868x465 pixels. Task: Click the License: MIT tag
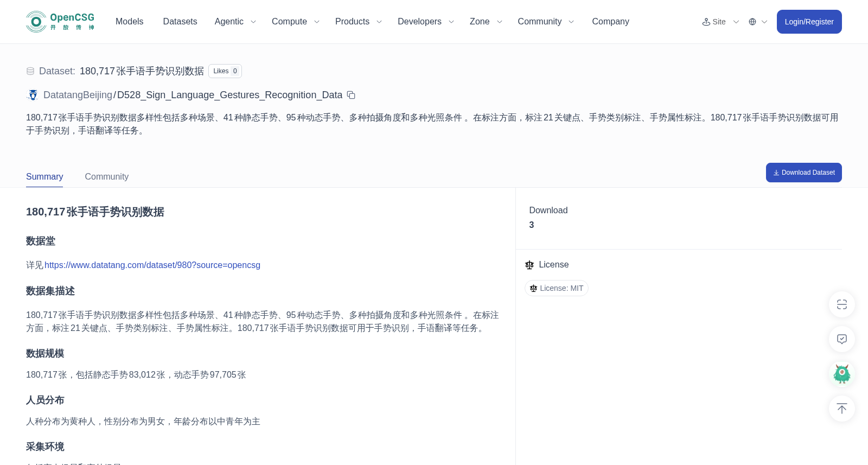(557, 288)
